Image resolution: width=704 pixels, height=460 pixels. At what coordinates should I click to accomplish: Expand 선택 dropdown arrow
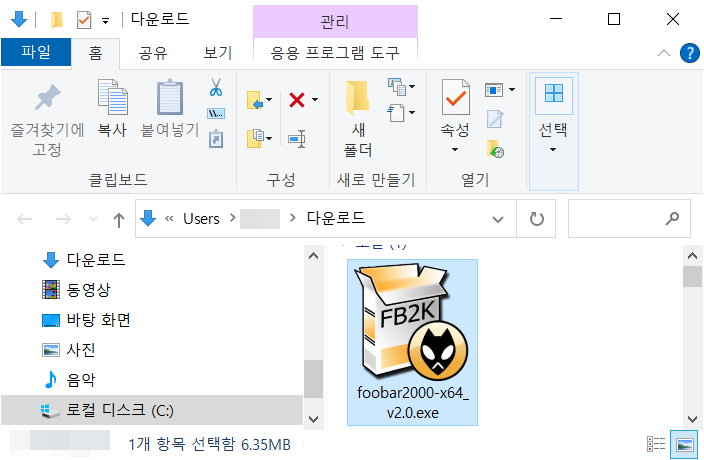click(553, 149)
